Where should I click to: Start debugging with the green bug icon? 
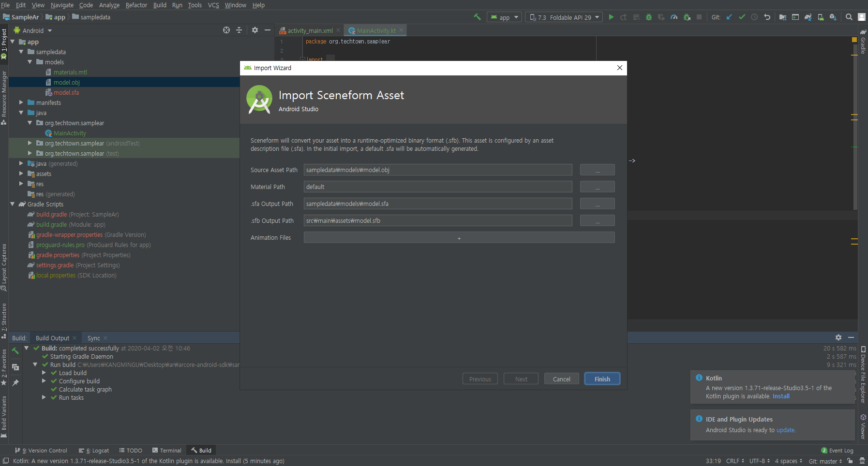[x=649, y=17]
